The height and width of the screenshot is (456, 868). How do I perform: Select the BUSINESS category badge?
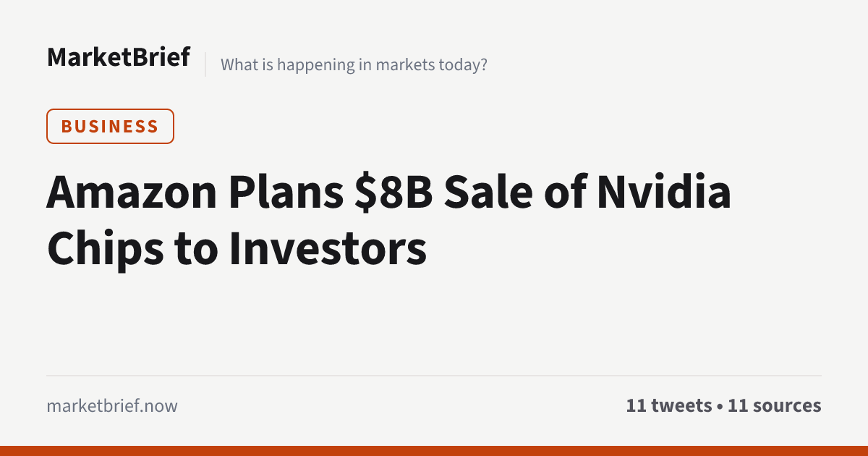(x=110, y=126)
